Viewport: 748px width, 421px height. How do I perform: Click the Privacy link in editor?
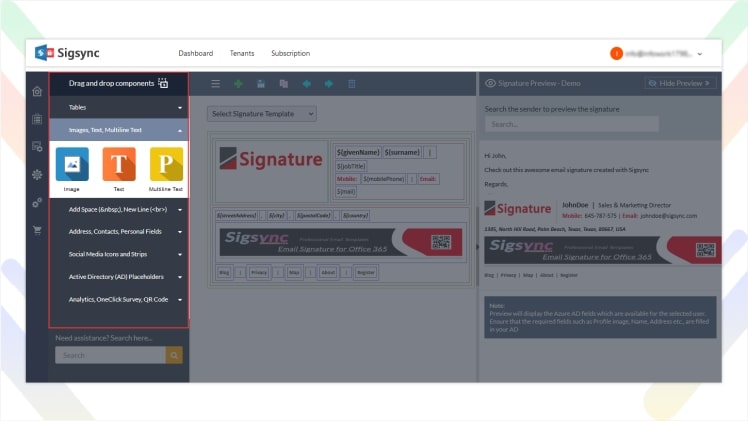coord(259,273)
